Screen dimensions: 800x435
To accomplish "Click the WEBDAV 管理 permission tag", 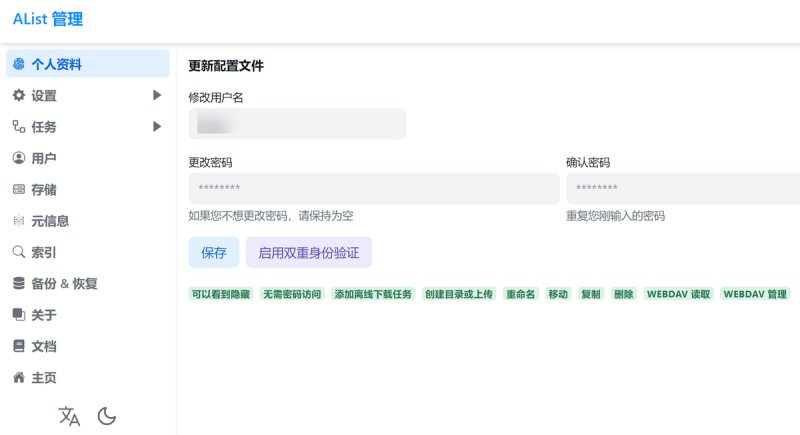I will coord(755,294).
